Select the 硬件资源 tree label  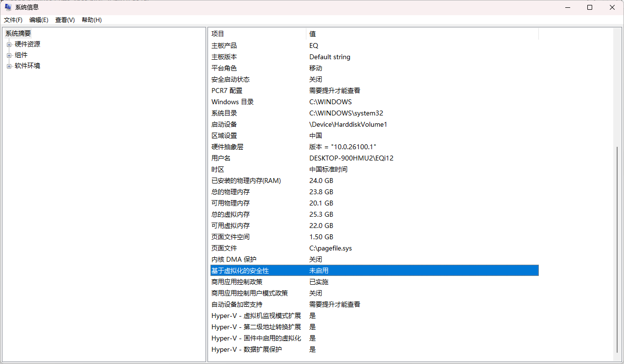tap(27, 44)
